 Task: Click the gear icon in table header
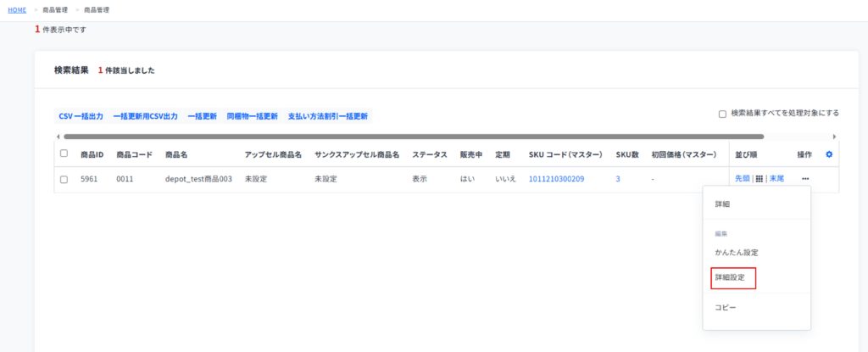point(829,154)
